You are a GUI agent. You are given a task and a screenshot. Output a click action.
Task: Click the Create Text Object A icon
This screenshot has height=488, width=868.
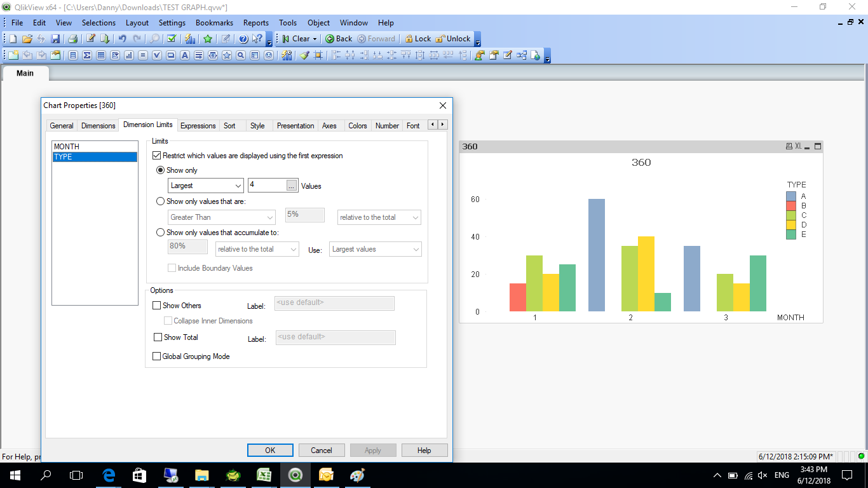185,55
